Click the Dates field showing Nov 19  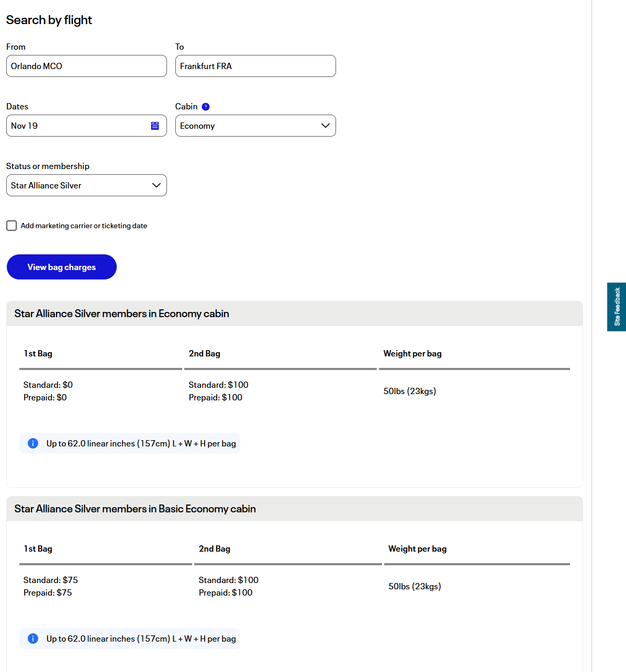(86, 126)
